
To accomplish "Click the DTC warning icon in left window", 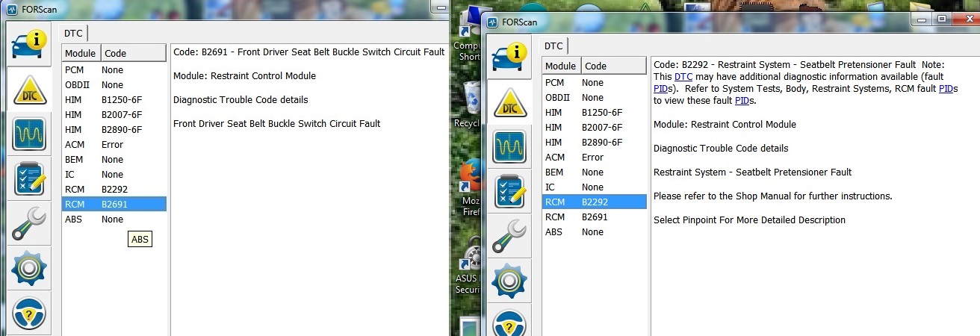I will [x=29, y=90].
